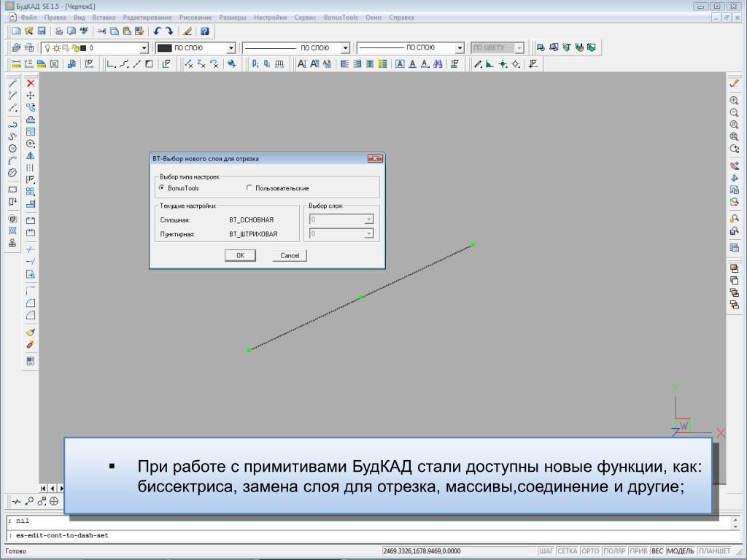Image resolution: width=747 pixels, height=560 pixels.
Task: Click the Explode dynamite icon
Action: click(31, 344)
